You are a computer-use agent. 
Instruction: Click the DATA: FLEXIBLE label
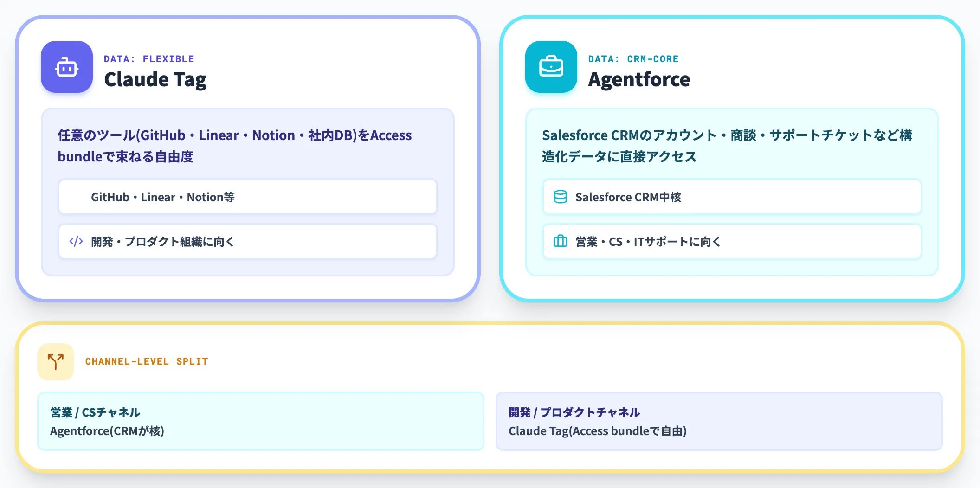149,59
